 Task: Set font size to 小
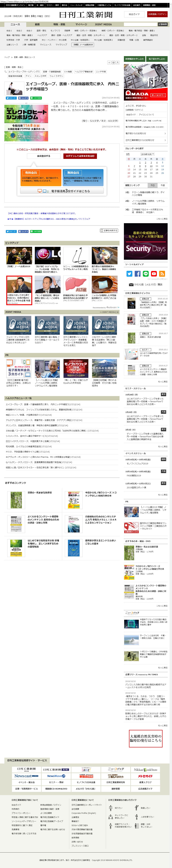coord(109,63)
